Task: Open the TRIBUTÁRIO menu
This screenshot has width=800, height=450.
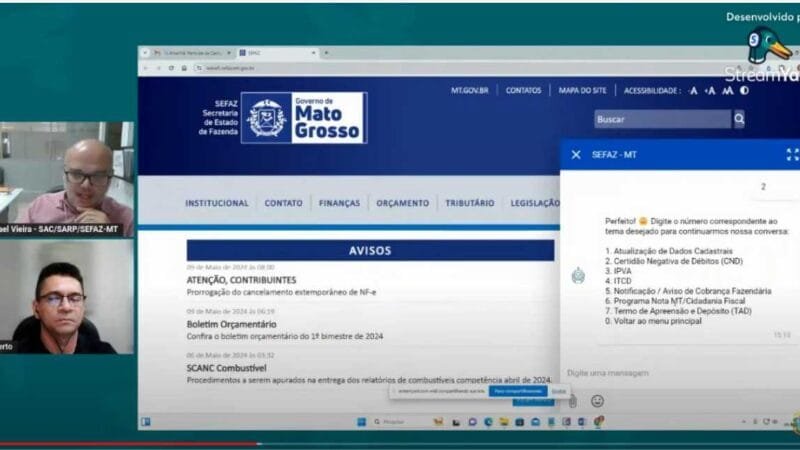Action: tap(470, 203)
